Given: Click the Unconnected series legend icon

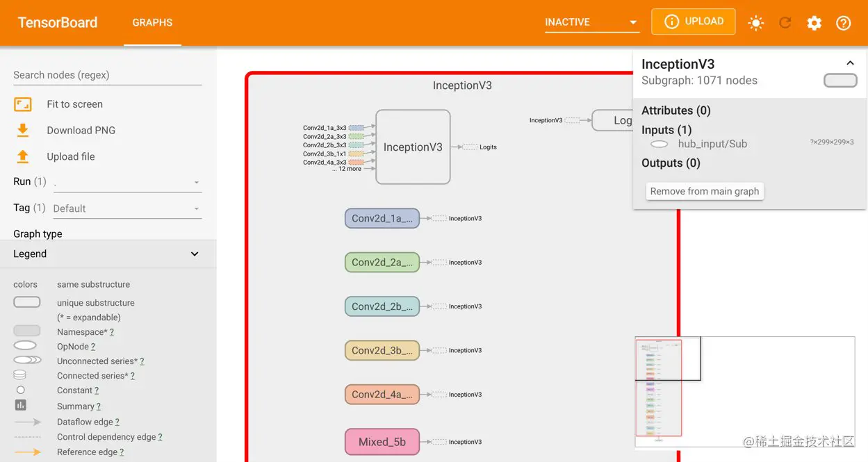Looking at the screenshot, I should pos(27,361).
